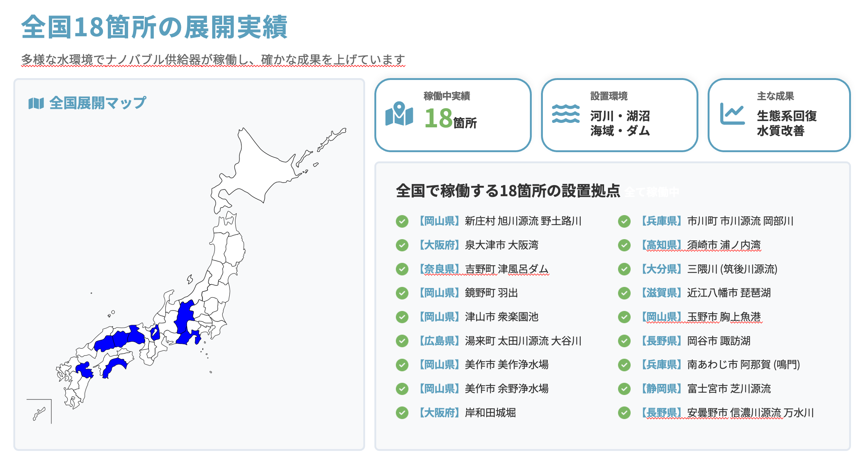Click green checkmark next to 泉大津市 大阪湾
This screenshot has height=462, width=868.
402,245
